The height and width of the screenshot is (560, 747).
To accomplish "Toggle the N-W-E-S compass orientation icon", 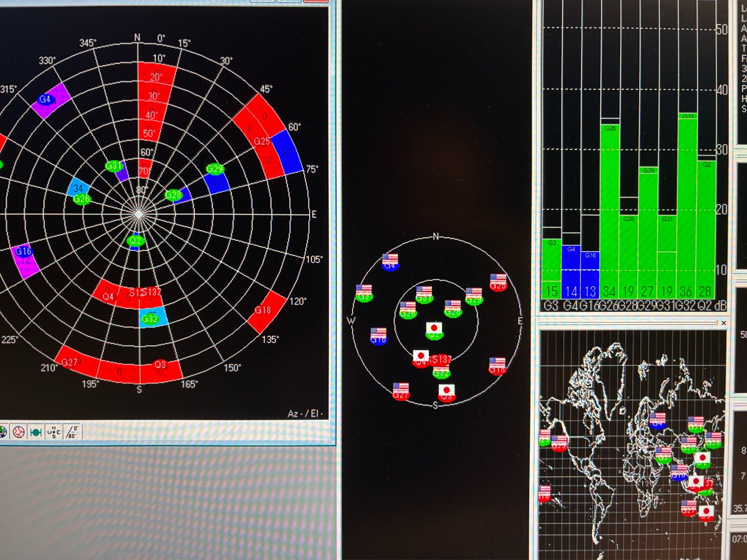I will click(x=54, y=432).
